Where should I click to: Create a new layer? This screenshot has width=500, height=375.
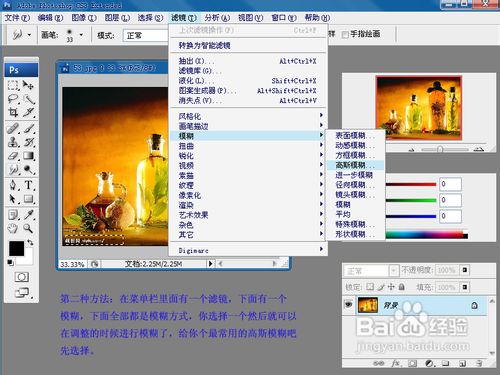(x=462, y=363)
